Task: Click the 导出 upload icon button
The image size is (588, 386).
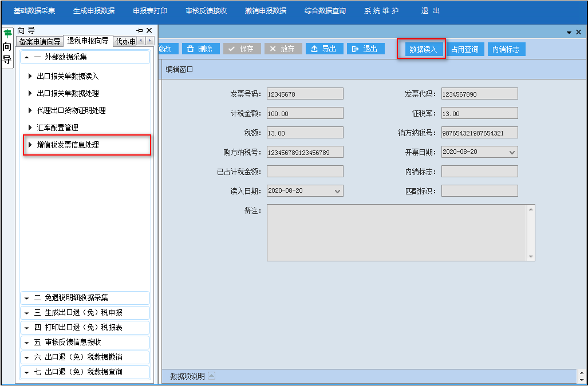Action: (325, 49)
